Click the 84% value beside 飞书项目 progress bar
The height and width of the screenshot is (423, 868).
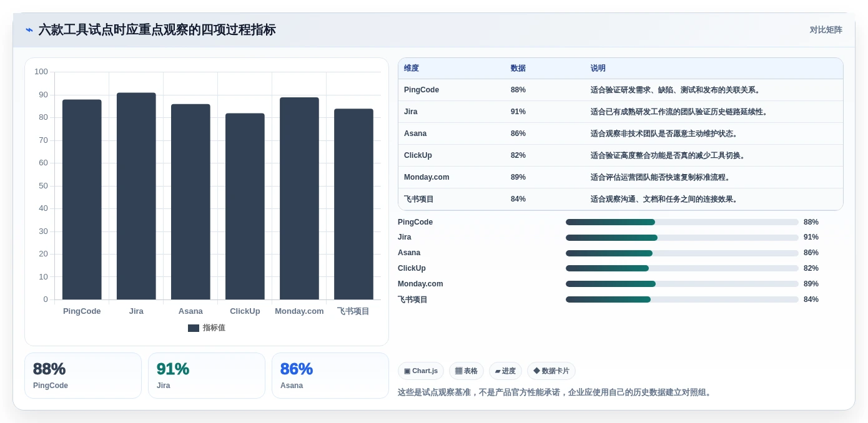point(811,299)
